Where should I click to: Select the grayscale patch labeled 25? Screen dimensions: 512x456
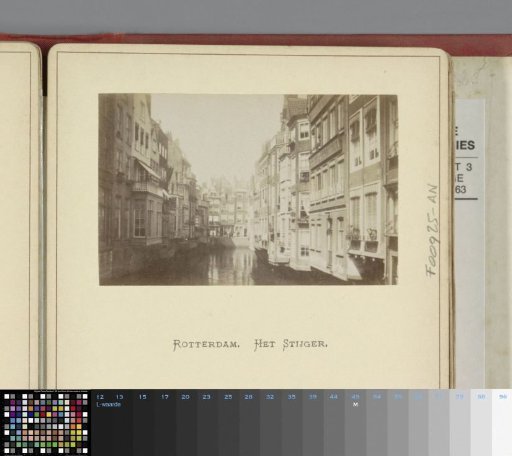(228, 422)
